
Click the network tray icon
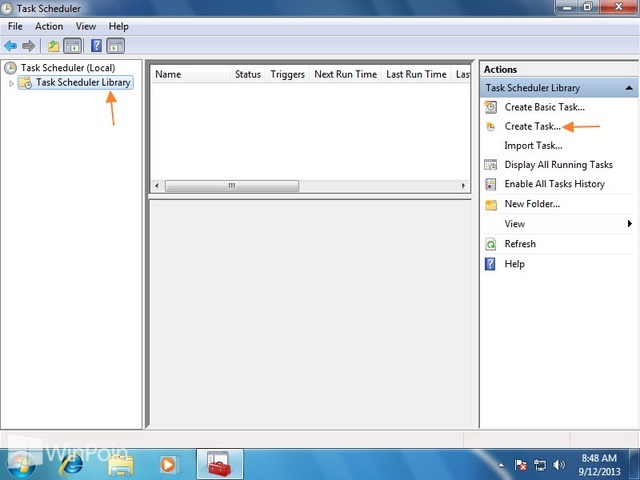click(x=540, y=465)
